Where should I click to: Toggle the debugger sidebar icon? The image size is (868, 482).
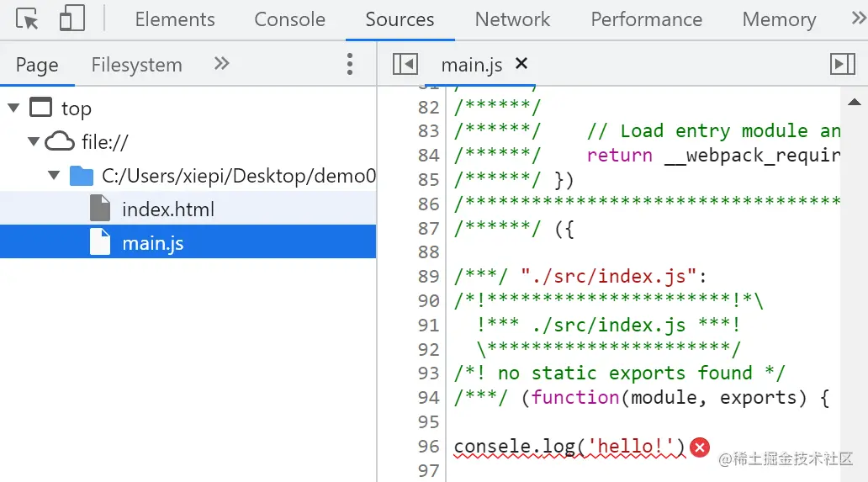tap(842, 64)
